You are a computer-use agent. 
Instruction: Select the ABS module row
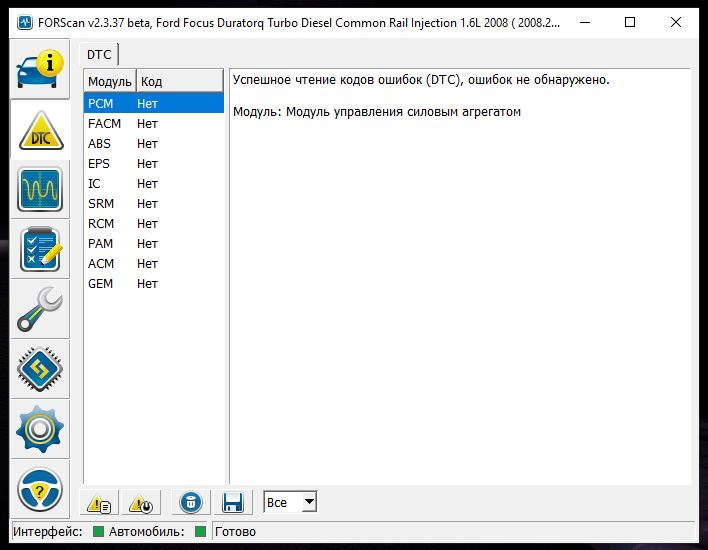click(x=154, y=144)
